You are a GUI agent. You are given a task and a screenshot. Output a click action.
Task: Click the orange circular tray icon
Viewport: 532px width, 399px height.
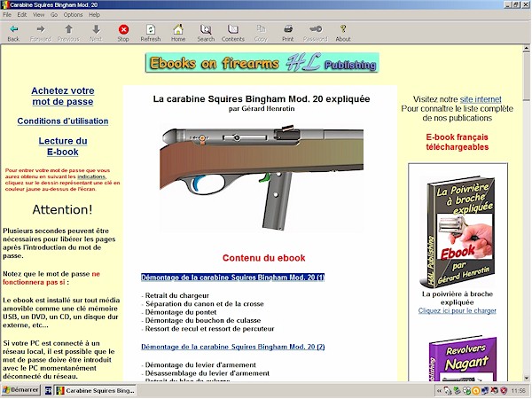(x=475, y=391)
